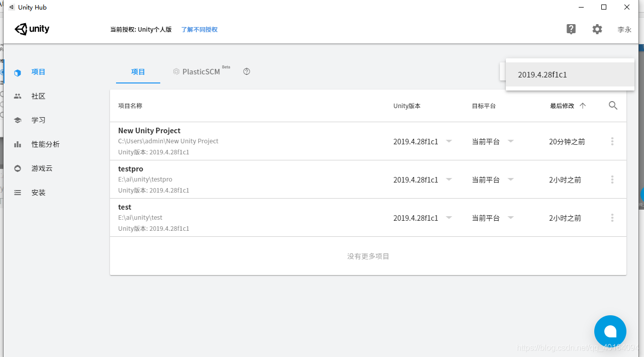
Task: Choose version 2019.4.28f1c1 from popup list
Action: click(570, 74)
